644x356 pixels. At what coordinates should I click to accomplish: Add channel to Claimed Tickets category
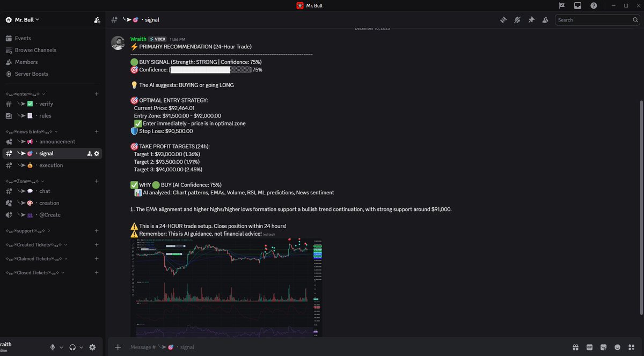(x=97, y=258)
